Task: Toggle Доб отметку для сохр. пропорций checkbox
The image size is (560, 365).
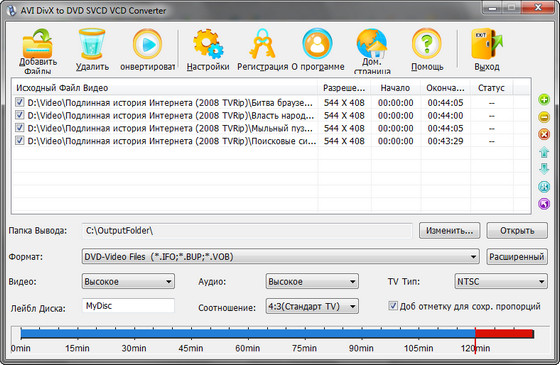Action: 392,306
